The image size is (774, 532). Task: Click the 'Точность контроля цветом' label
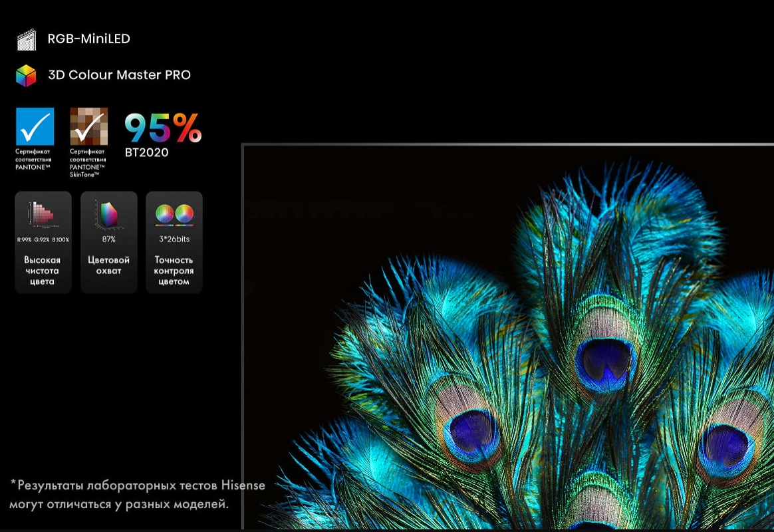174,271
